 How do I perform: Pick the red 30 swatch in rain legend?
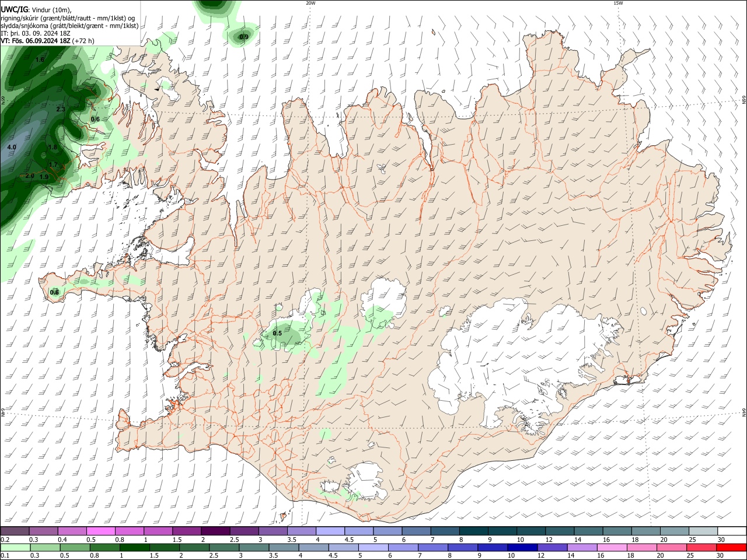pos(732,547)
